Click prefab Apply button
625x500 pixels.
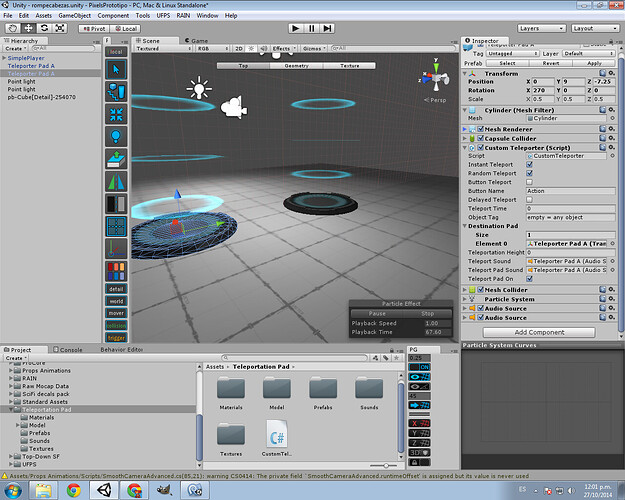tap(594, 63)
